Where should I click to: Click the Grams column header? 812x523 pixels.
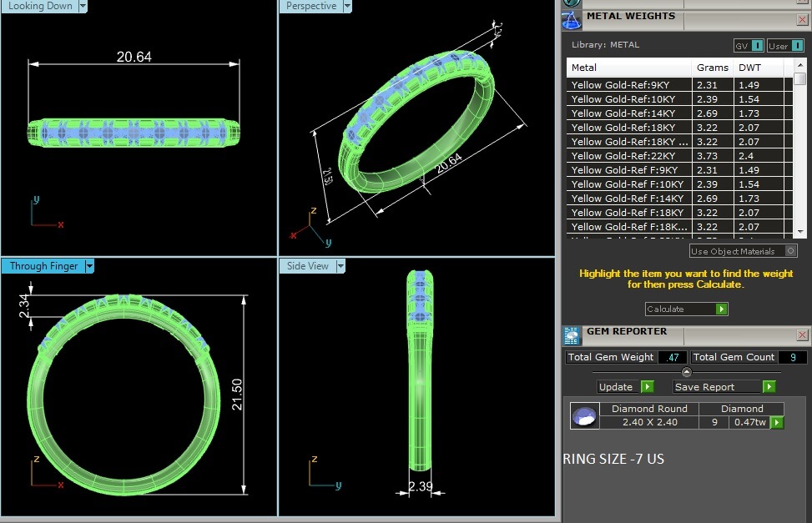[713, 68]
